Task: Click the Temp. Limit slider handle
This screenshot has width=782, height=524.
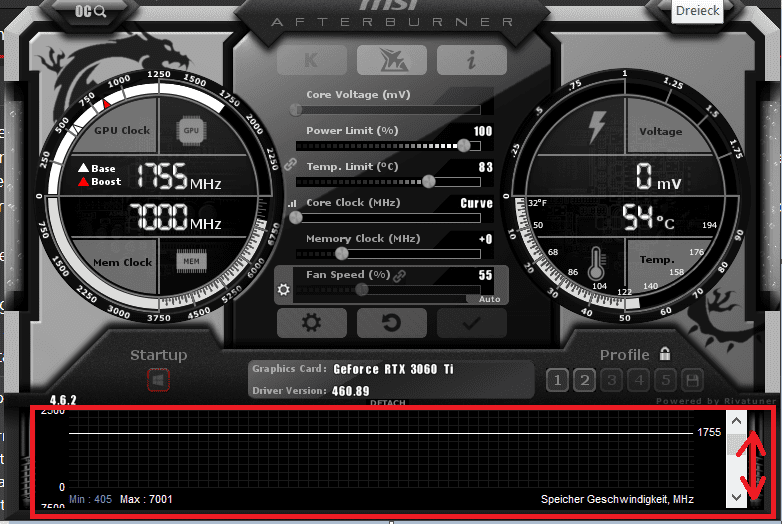Action: [428, 181]
